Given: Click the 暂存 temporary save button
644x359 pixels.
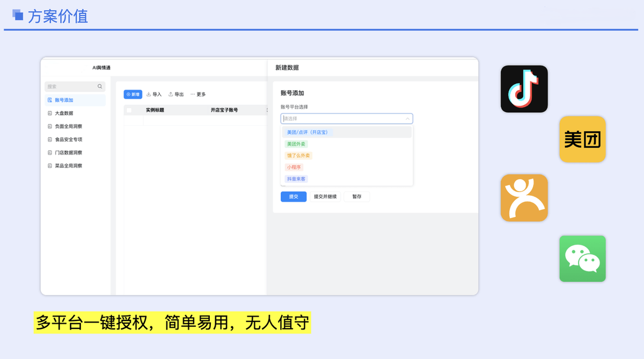Looking at the screenshot, I should pos(356,196).
